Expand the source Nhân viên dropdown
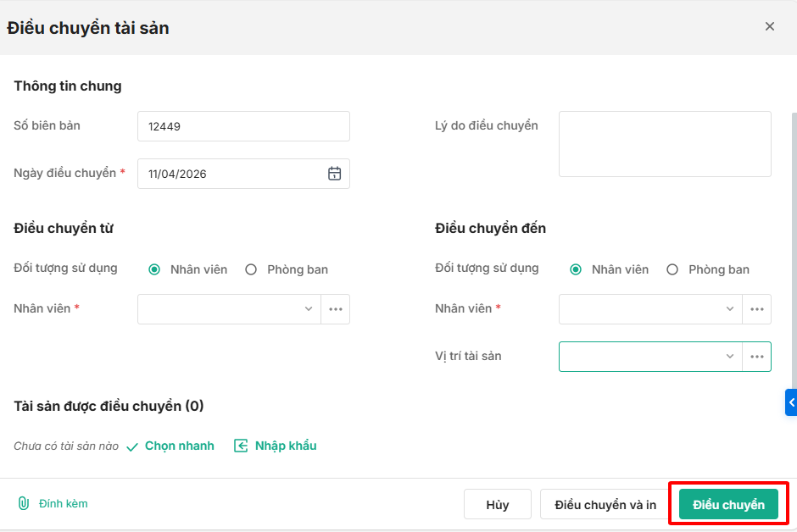 point(309,309)
